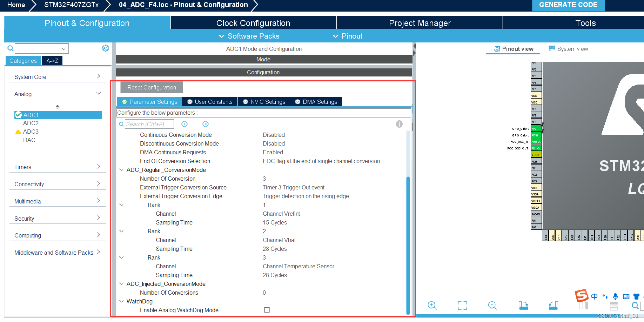644x322 pixels.
Task: Expand the Timers category
Action: pyautogui.click(x=58, y=167)
